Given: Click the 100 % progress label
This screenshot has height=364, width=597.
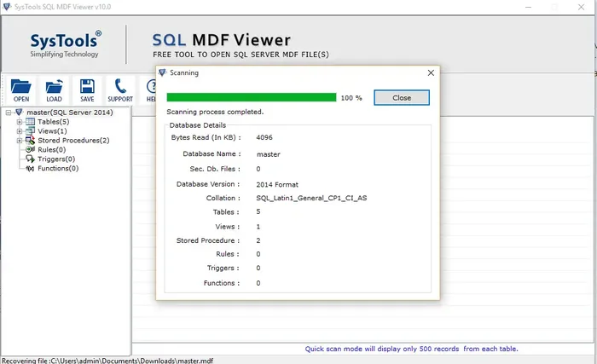Looking at the screenshot, I should (x=351, y=98).
